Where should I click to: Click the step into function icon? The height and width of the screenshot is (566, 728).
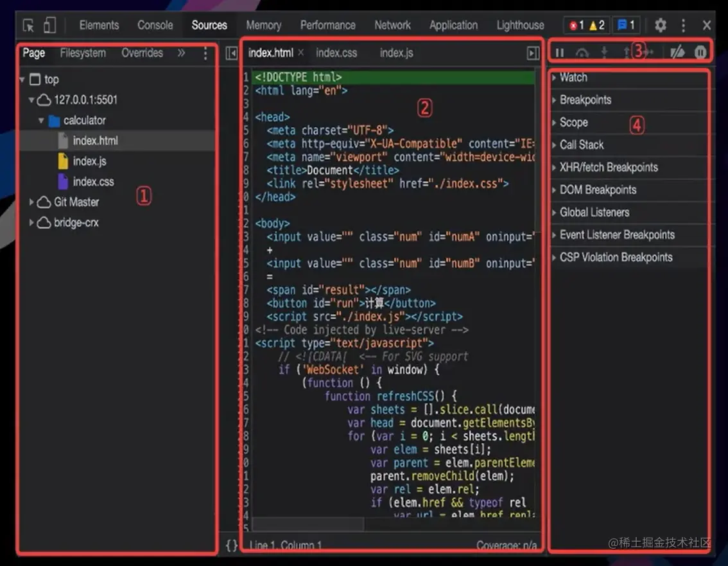[x=604, y=53]
